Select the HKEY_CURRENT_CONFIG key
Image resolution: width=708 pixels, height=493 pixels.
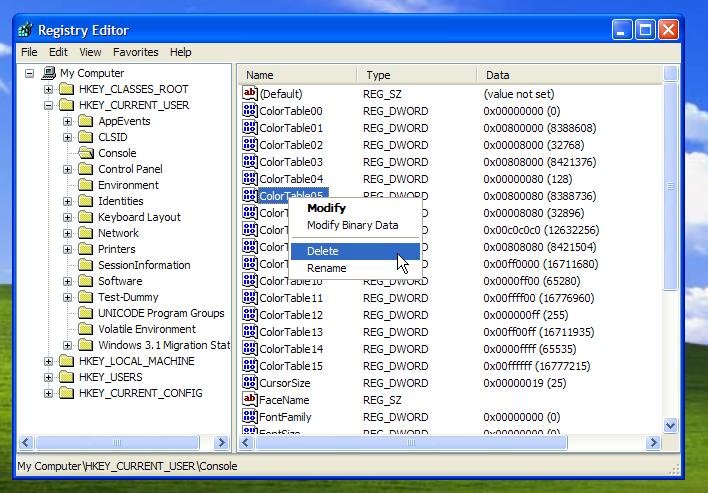pyautogui.click(x=140, y=393)
